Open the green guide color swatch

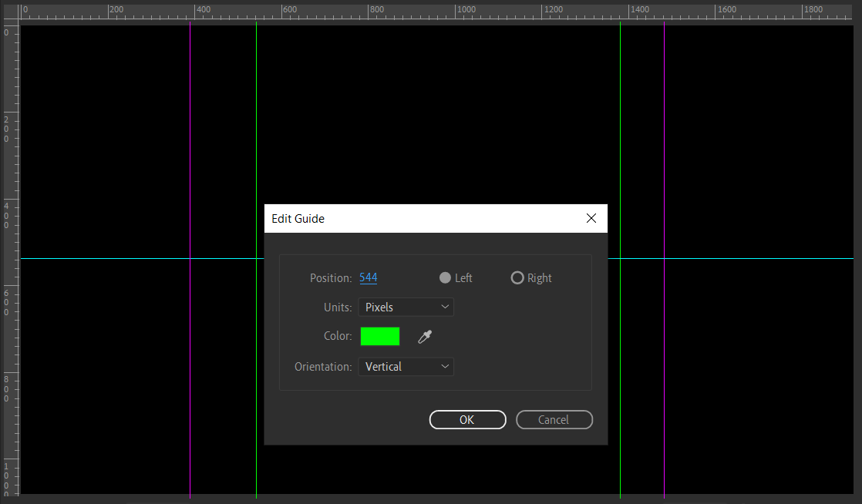pos(379,336)
